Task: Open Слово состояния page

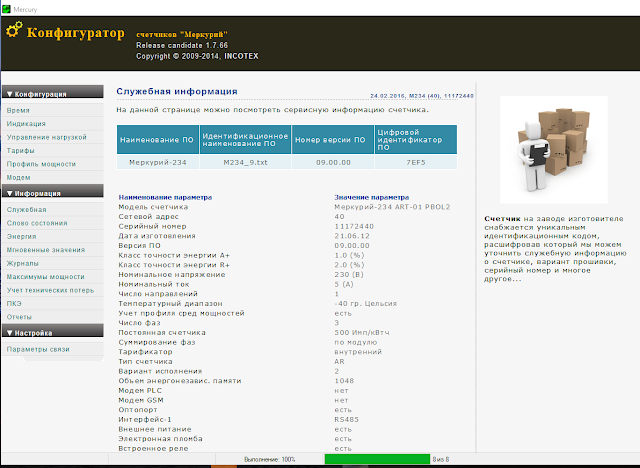Action: (53, 223)
